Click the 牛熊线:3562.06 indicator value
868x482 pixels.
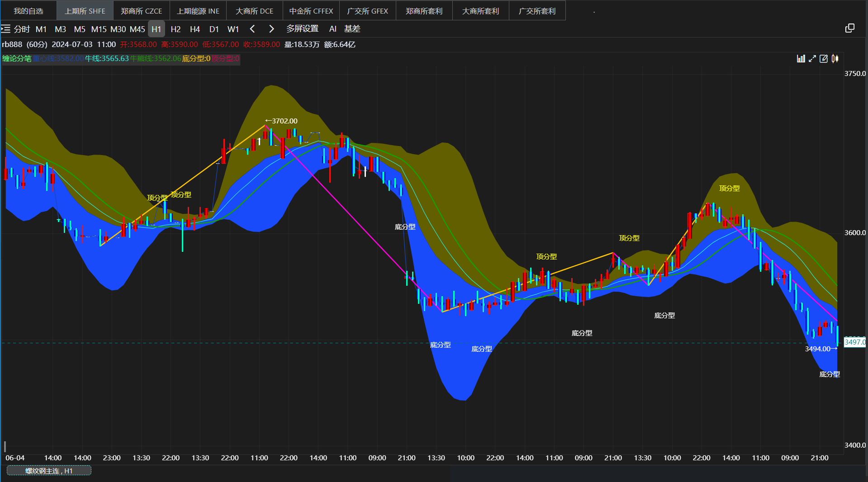[156, 59]
